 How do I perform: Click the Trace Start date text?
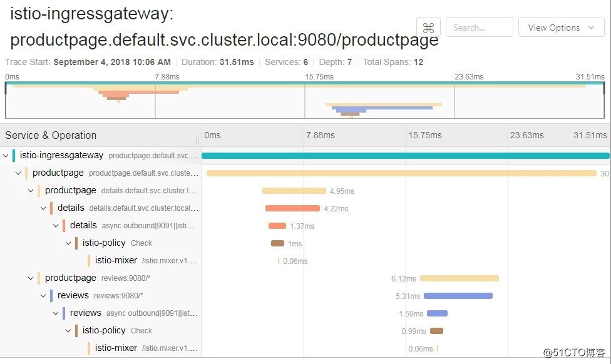(112, 63)
